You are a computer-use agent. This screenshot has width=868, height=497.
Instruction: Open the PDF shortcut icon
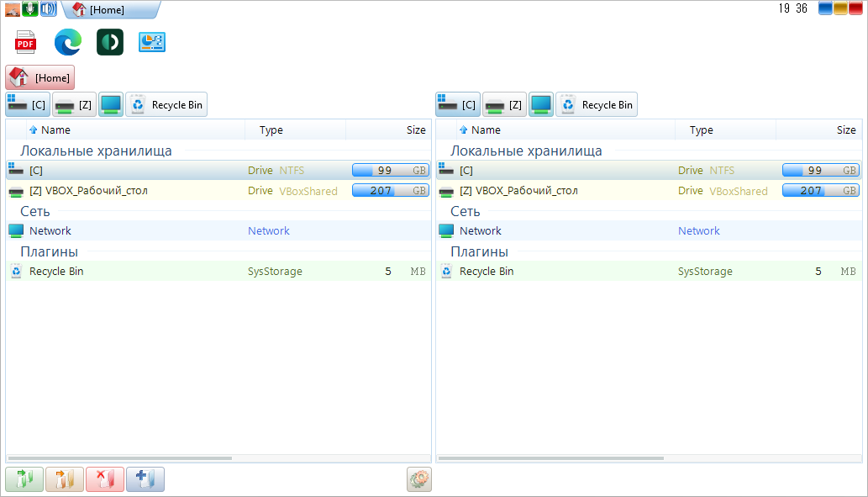click(x=26, y=42)
